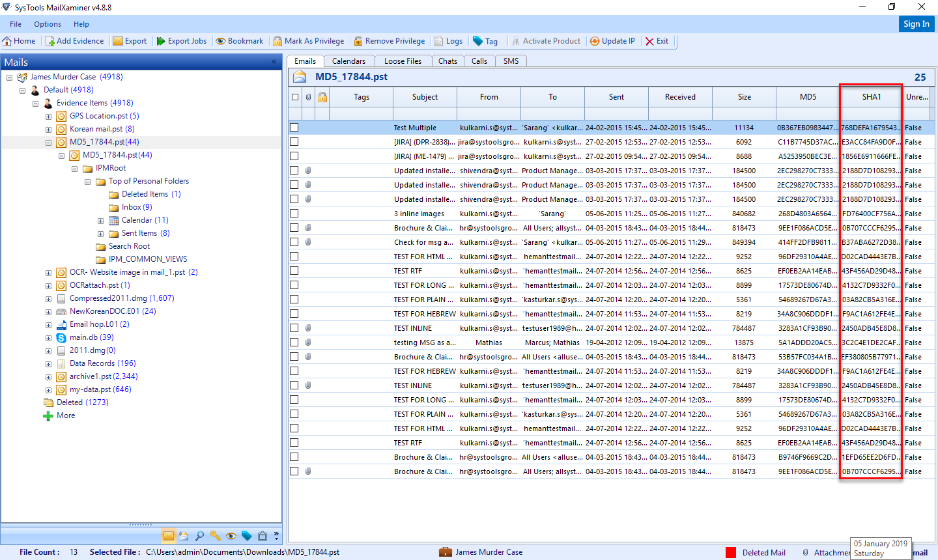Collapse the James Murder Case tree node
Image resolution: width=938 pixels, height=560 pixels.
(8, 76)
